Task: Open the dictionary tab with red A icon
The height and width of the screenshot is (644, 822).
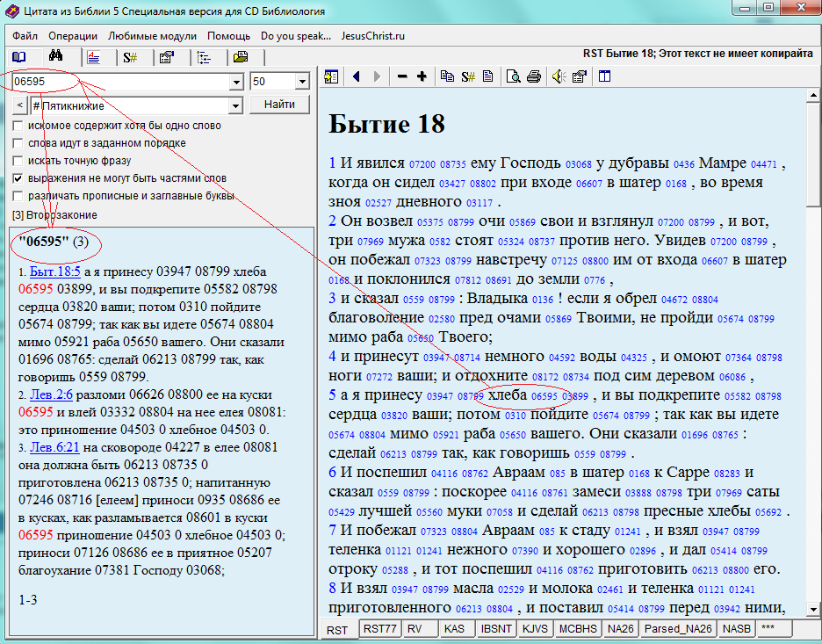Action: [94, 58]
